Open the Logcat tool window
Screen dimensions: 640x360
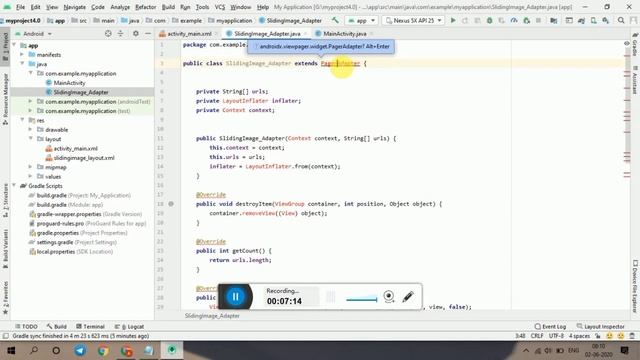tap(129, 327)
